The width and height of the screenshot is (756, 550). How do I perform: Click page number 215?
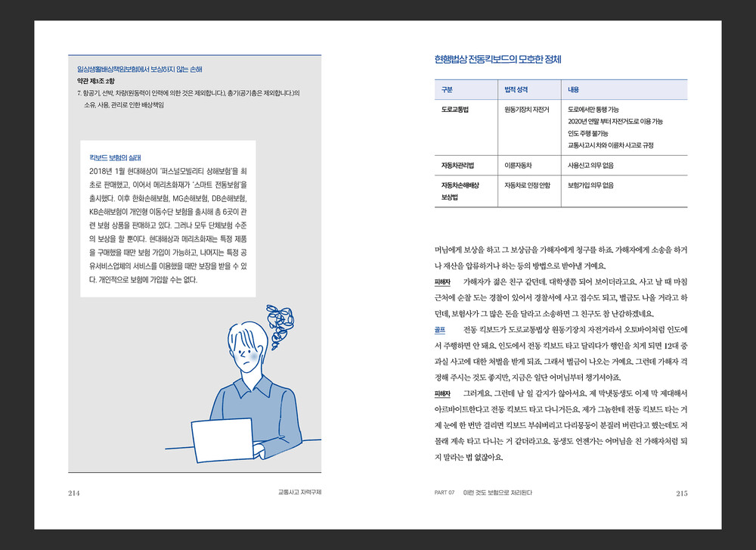pyautogui.click(x=681, y=493)
